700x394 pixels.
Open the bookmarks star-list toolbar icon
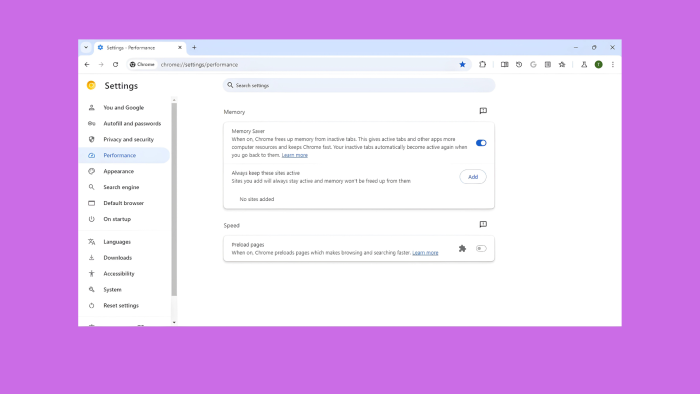click(562, 65)
